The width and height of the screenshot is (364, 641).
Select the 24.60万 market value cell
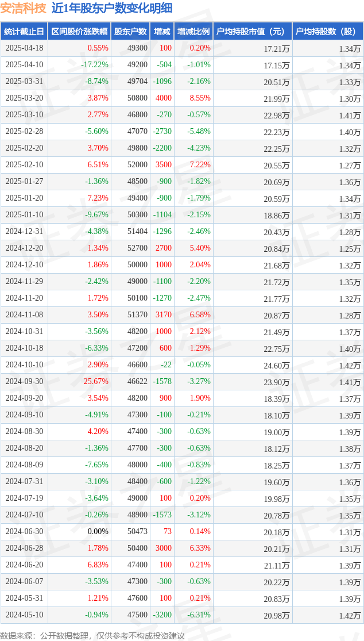point(277,365)
